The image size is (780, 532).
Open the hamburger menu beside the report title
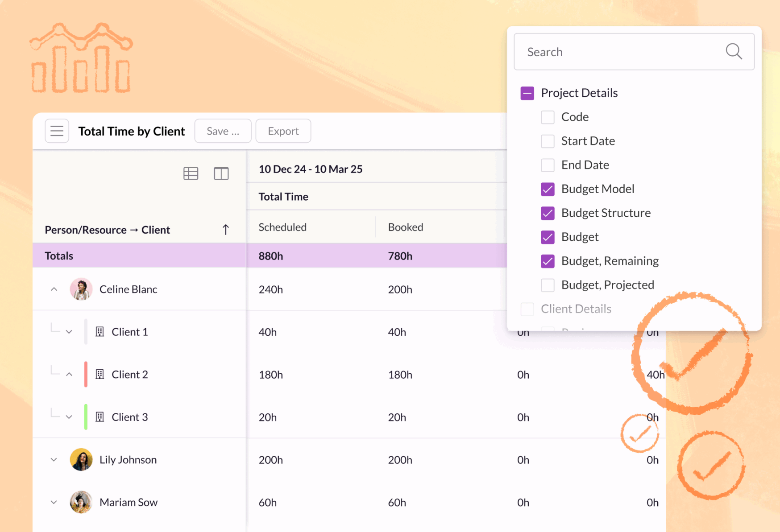57,131
